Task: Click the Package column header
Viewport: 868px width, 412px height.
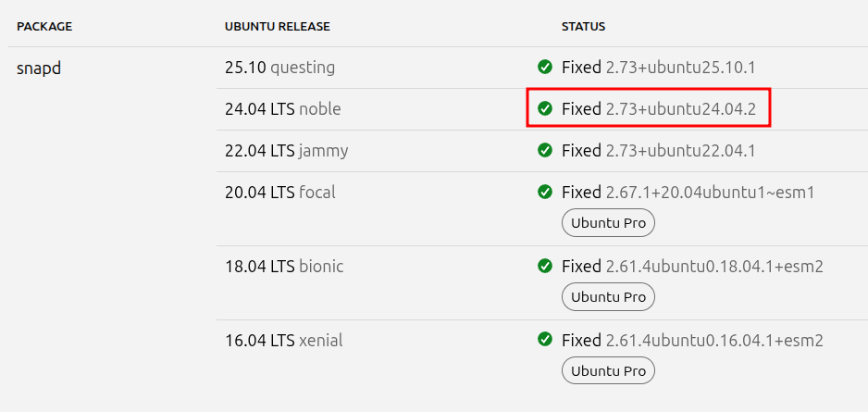Action: [44, 27]
